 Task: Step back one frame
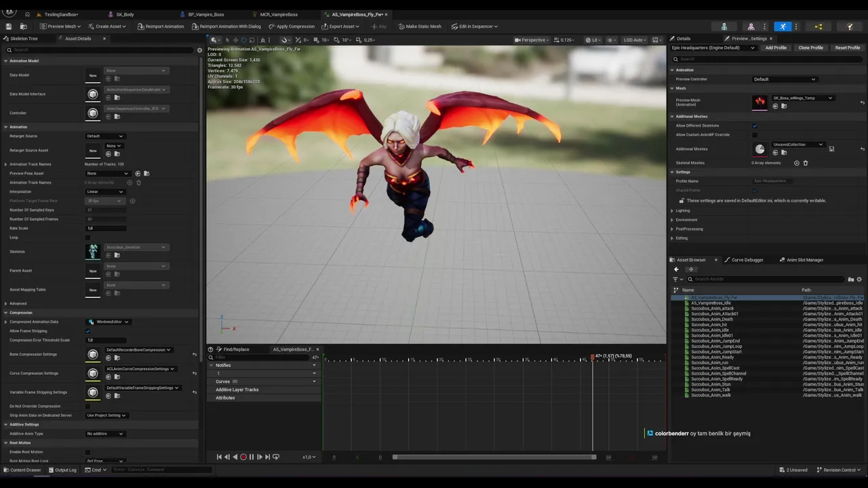227,457
